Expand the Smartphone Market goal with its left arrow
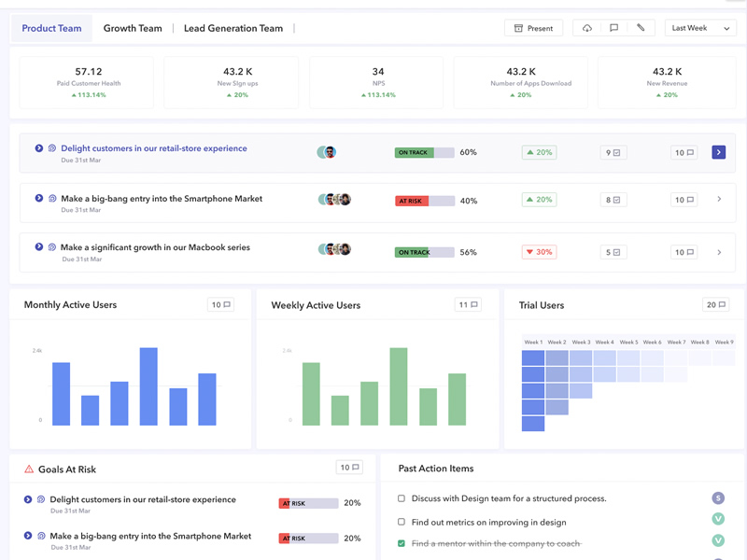The image size is (747, 560). pyautogui.click(x=38, y=198)
